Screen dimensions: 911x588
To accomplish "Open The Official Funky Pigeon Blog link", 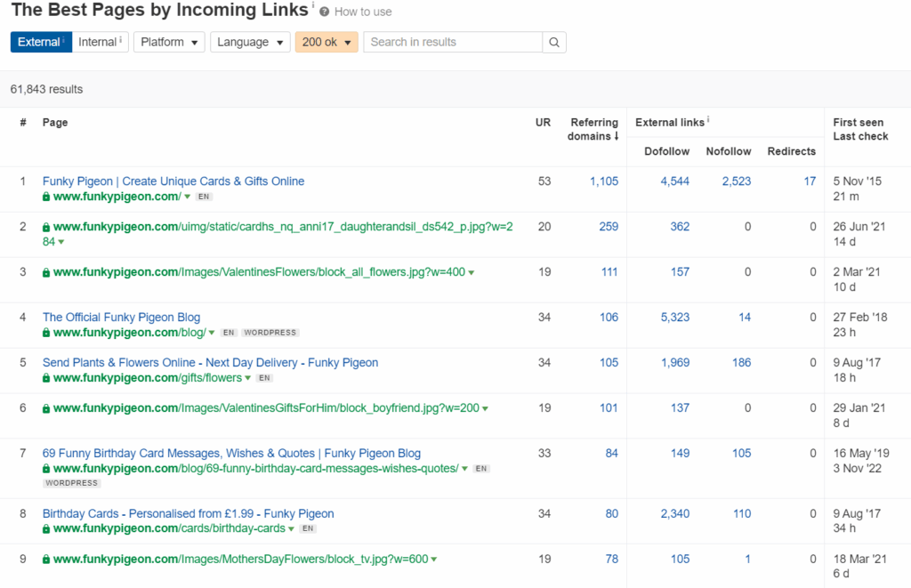I will click(121, 318).
